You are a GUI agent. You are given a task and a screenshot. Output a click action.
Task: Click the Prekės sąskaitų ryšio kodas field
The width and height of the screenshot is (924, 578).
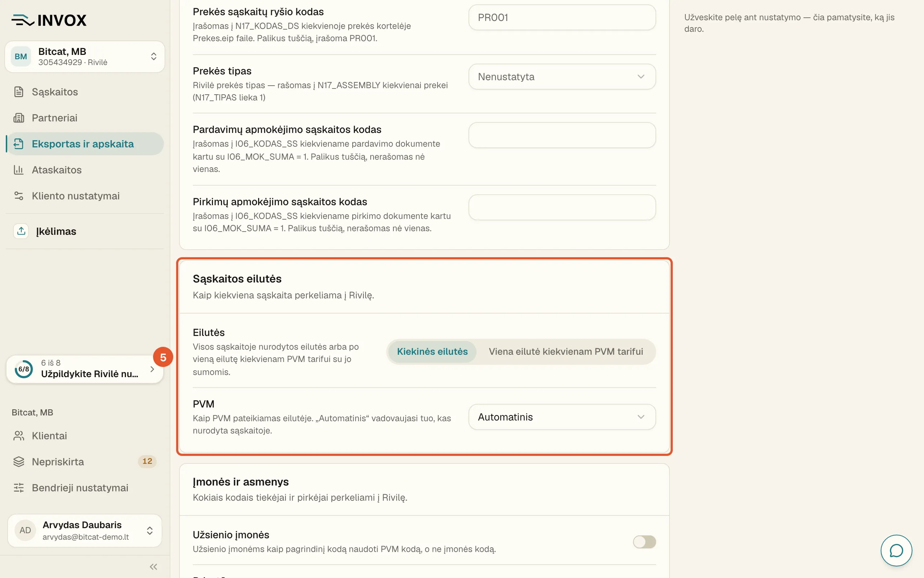click(x=562, y=18)
